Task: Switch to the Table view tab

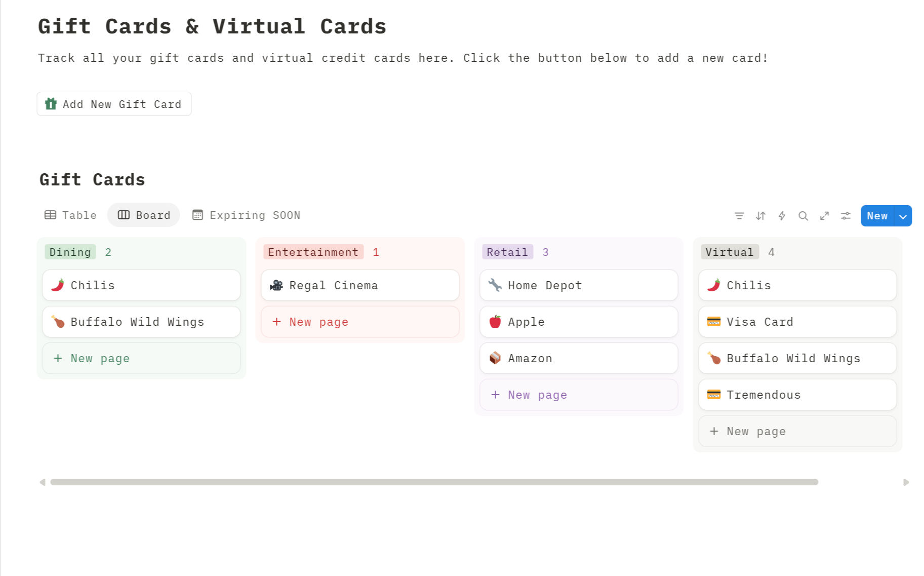Action: pos(70,215)
